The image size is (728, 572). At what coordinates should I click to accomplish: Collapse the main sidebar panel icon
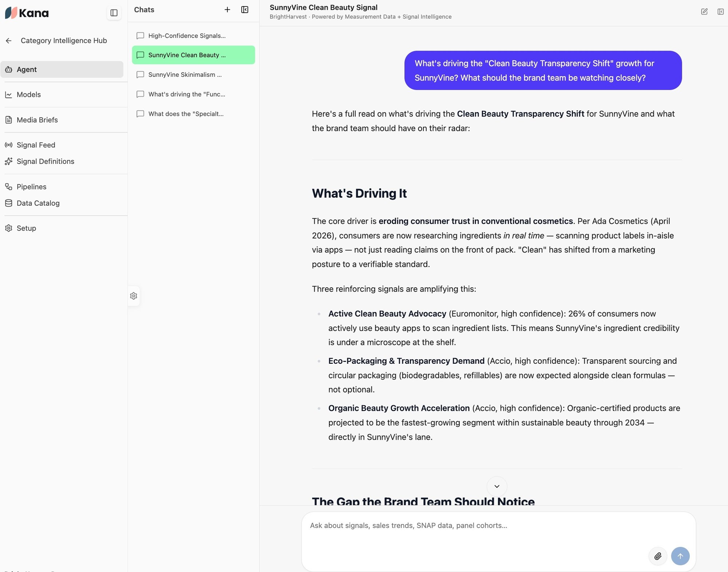point(114,13)
